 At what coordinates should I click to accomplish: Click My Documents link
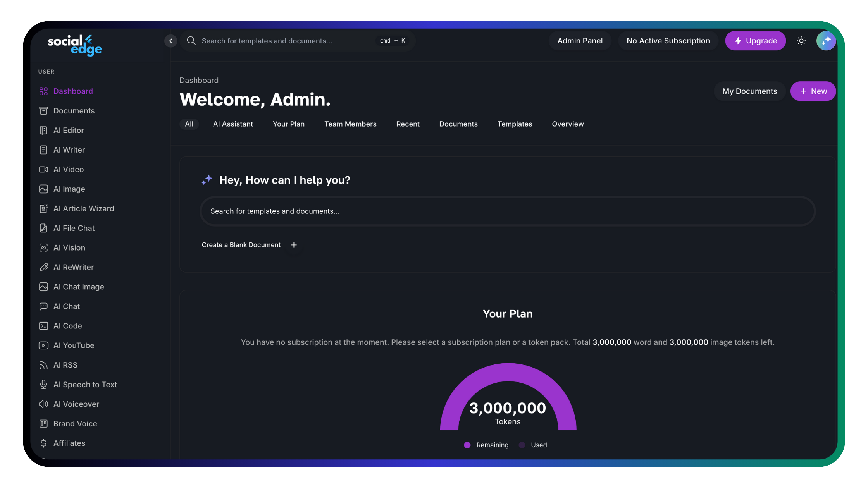(749, 91)
